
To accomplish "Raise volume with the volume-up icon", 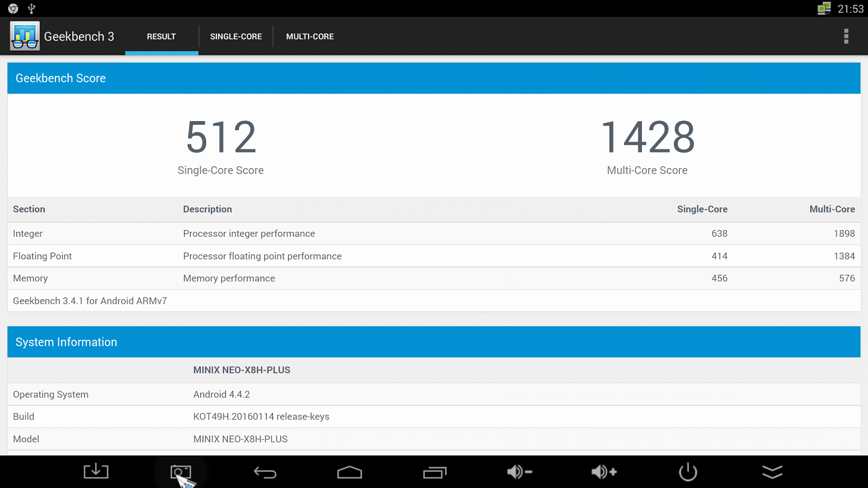I will [604, 472].
